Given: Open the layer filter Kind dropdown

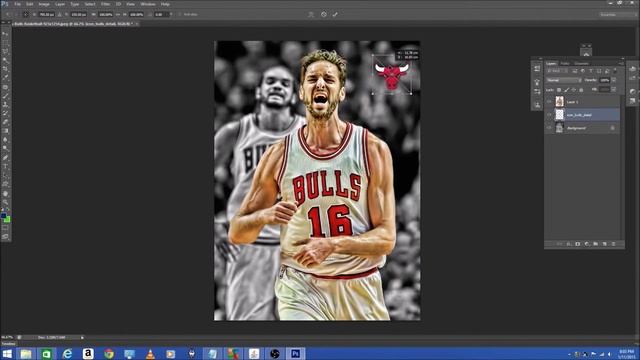Looking at the screenshot, I should 558,71.
